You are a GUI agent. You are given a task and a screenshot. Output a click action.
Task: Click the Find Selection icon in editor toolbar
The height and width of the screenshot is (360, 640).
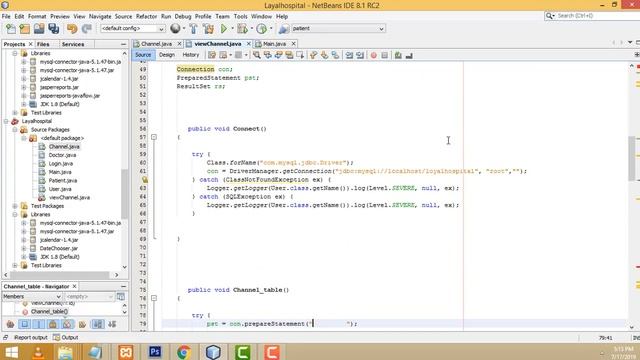coord(257,55)
